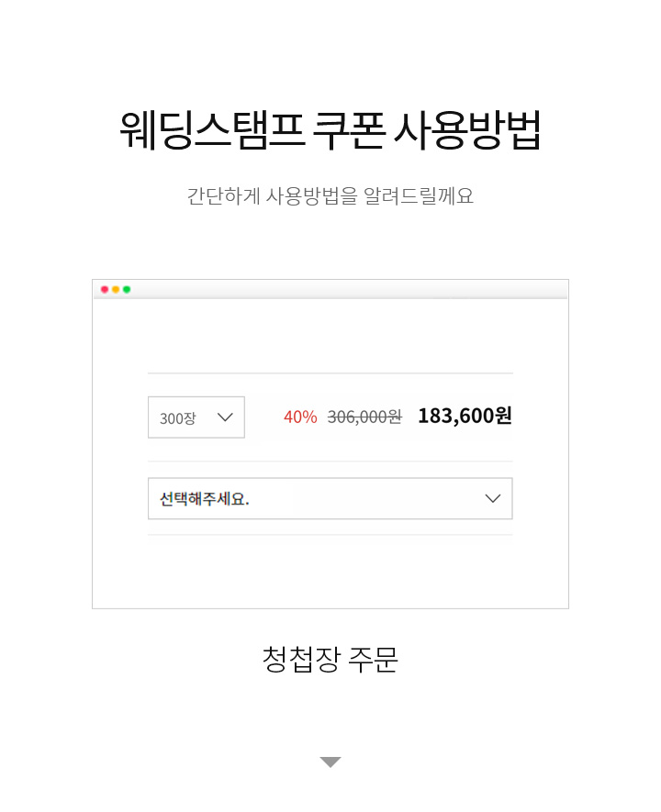The width and height of the screenshot is (661, 812).
Task: Click the 청첩장 주문 caption
Action: [x=330, y=659]
